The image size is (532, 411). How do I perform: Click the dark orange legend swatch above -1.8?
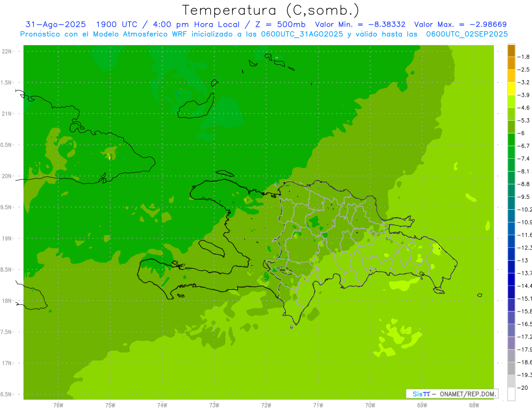511,51
